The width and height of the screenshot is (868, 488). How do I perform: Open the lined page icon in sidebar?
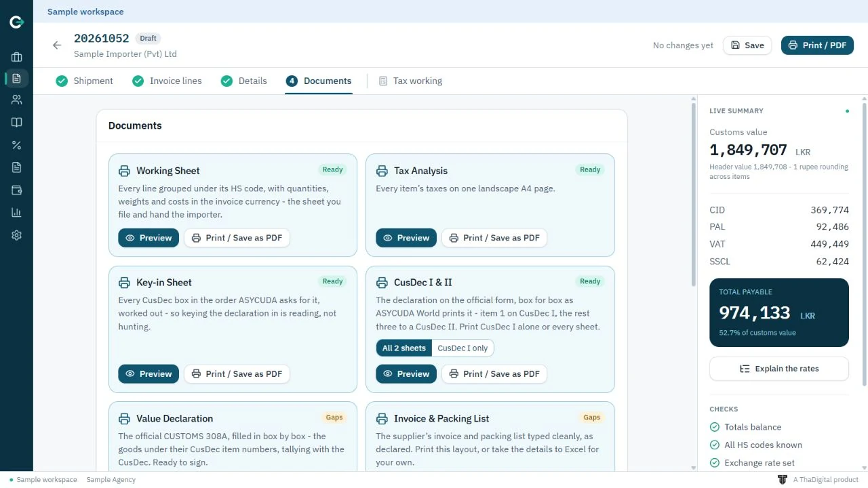coord(16,167)
